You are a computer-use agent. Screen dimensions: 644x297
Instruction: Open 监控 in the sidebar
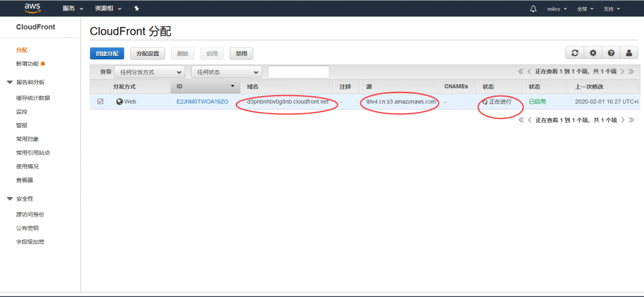point(22,112)
